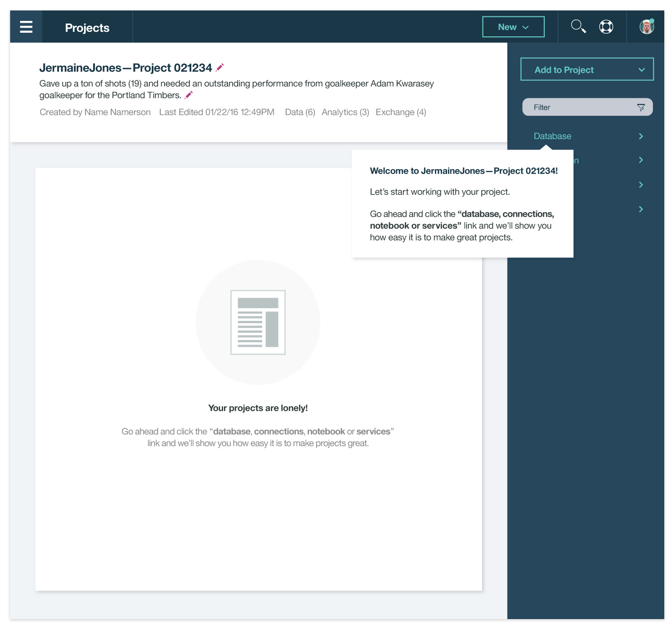Go to the Projects header title
The height and width of the screenshot is (630, 672).
87,28
